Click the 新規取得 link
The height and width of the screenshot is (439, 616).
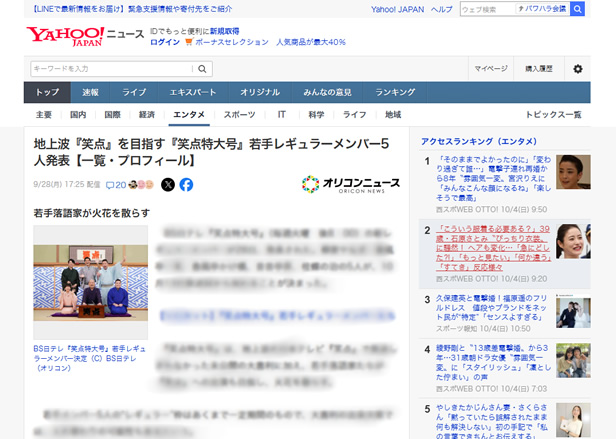[225, 31]
